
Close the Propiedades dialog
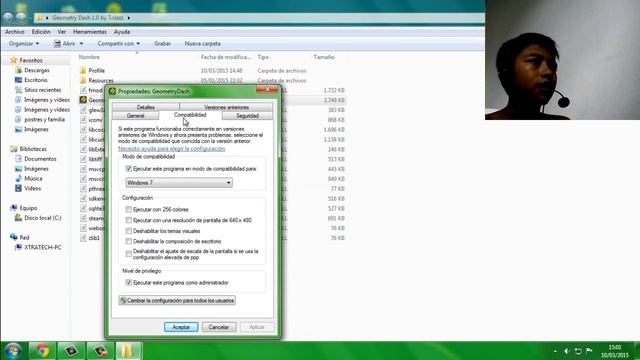click(267, 89)
